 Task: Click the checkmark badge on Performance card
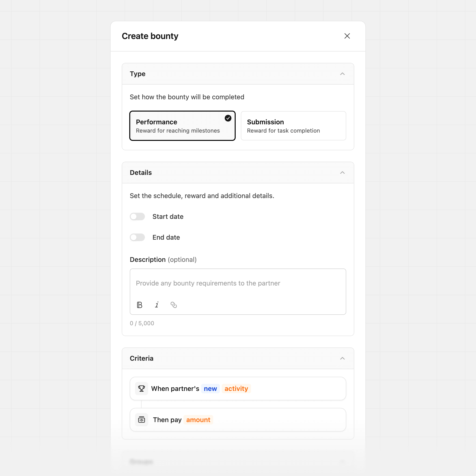click(228, 118)
